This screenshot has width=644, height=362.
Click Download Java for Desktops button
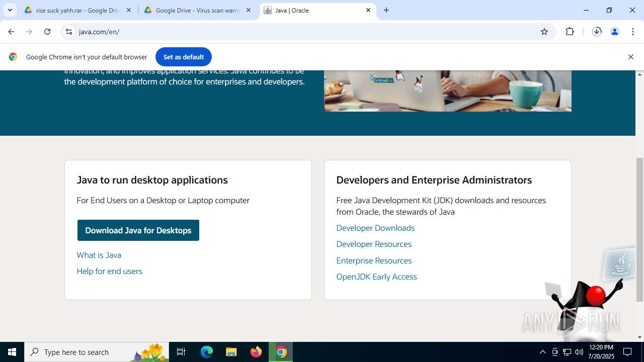coord(138,230)
